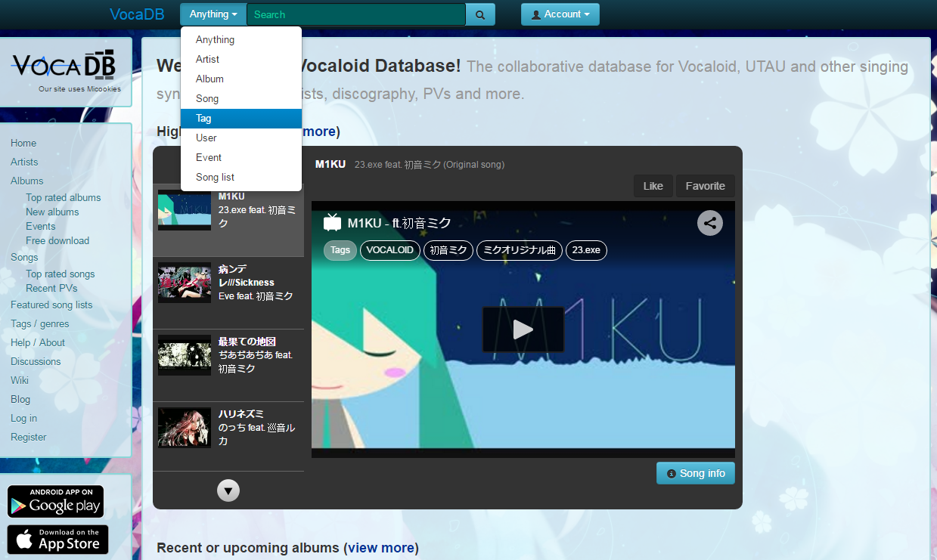Click the VOCALOID tag on video
The image size is (937, 560).
pos(390,250)
